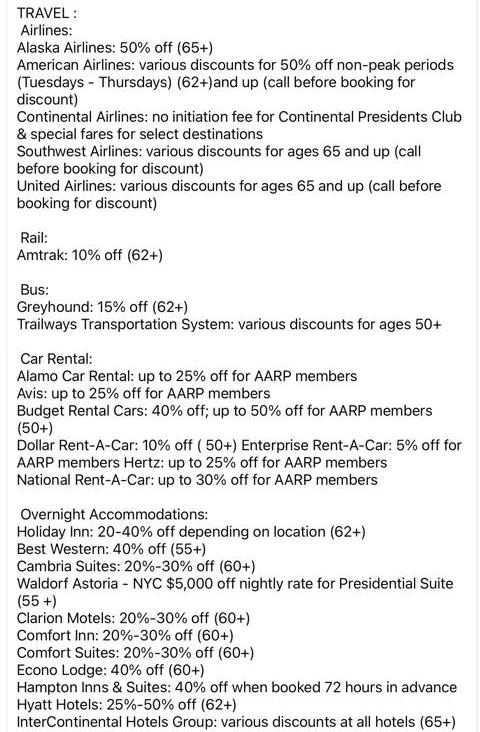Select the Holiday Inn discount line
480x732 pixels.
[191, 531]
